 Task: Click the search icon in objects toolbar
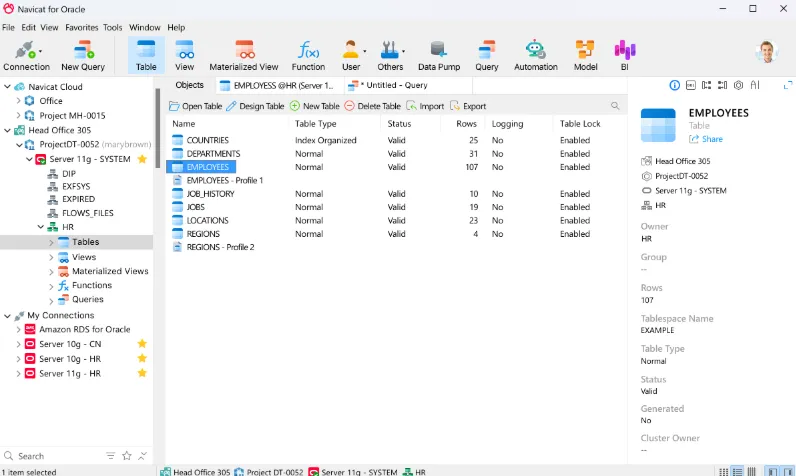(615, 106)
